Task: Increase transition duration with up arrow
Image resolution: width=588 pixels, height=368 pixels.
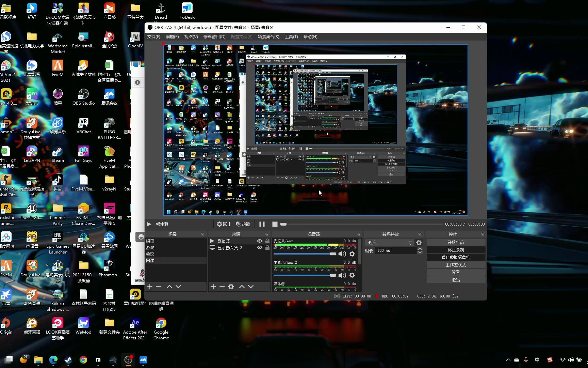Action: [x=420, y=249]
